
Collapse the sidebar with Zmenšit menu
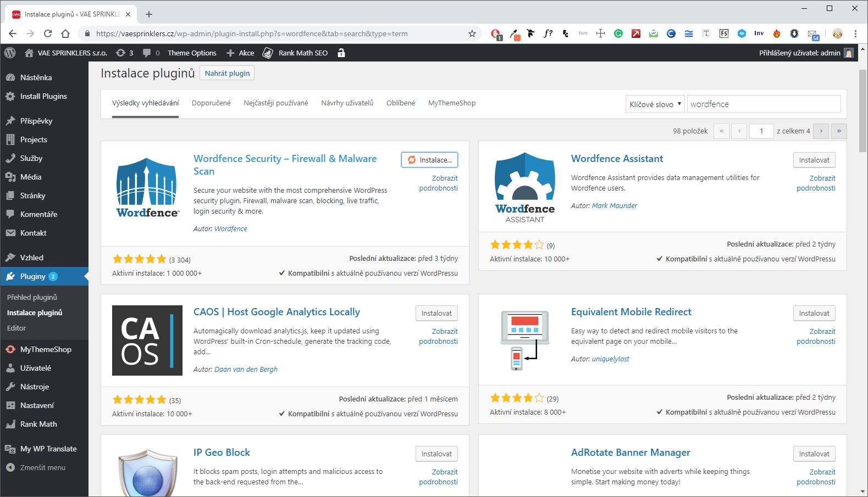click(x=44, y=467)
